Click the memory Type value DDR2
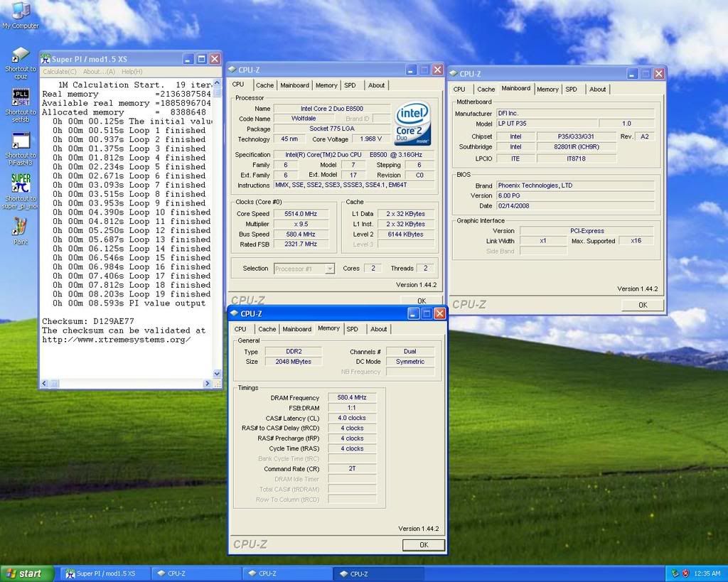This screenshot has width=728, height=582. [x=294, y=351]
